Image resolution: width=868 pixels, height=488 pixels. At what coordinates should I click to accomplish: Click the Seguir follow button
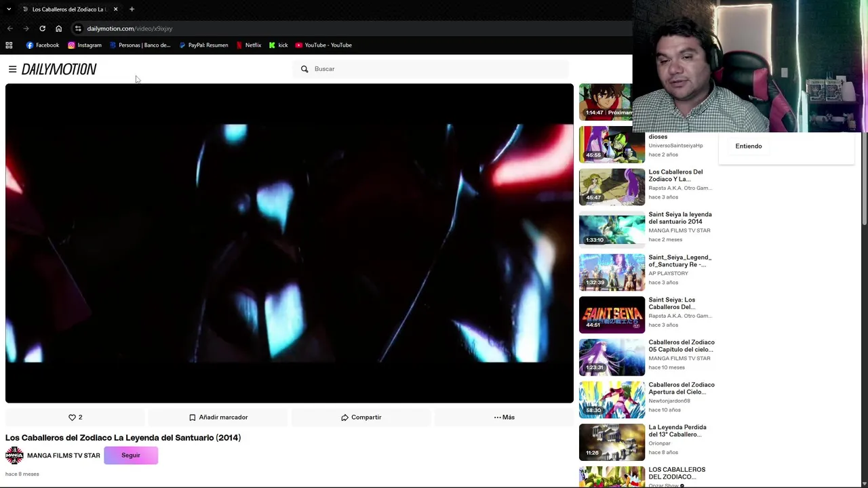[x=131, y=455]
